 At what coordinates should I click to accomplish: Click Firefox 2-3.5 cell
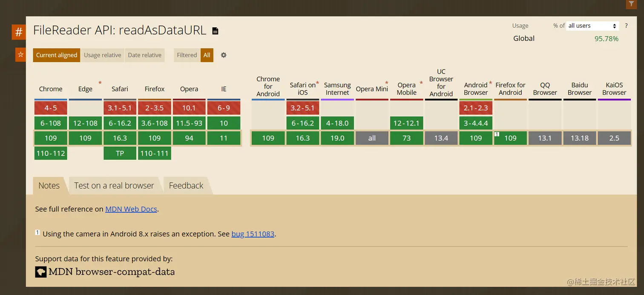(x=155, y=108)
